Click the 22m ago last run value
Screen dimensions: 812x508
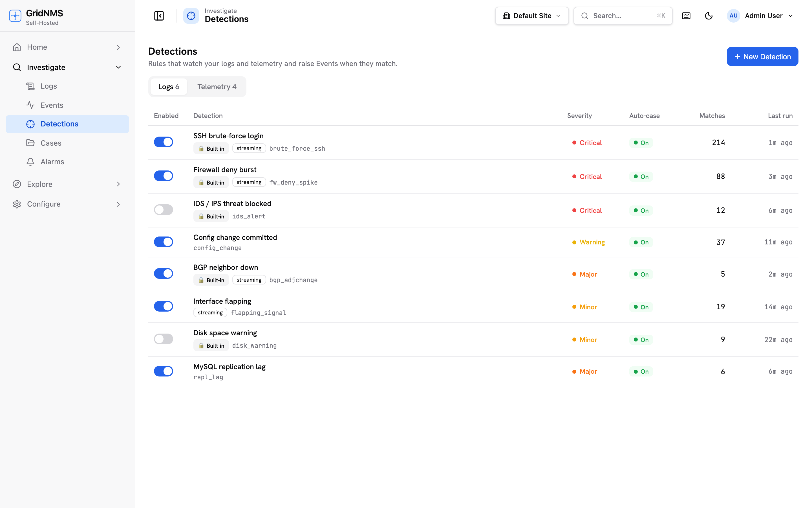pos(778,340)
